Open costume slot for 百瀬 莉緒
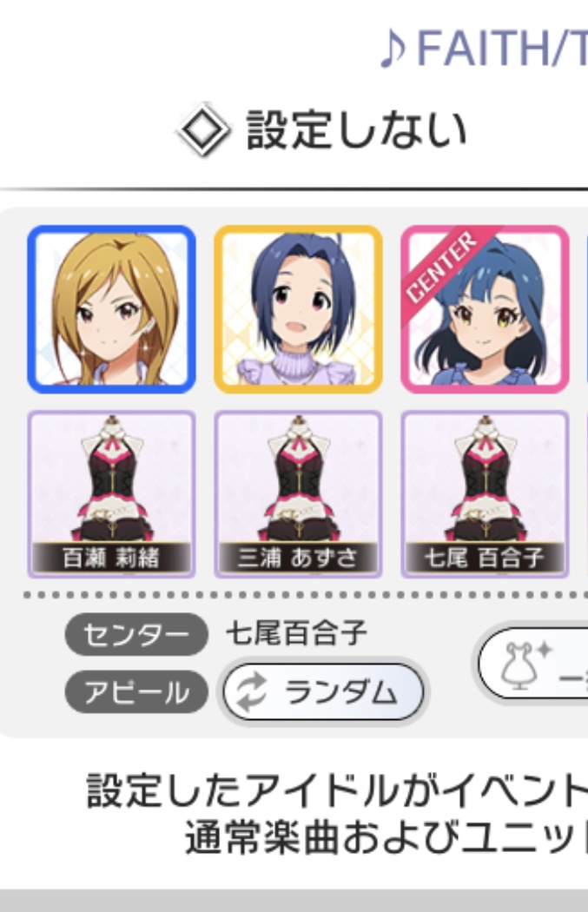Image resolution: width=588 pixels, height=912 pixels. (112, 494)
